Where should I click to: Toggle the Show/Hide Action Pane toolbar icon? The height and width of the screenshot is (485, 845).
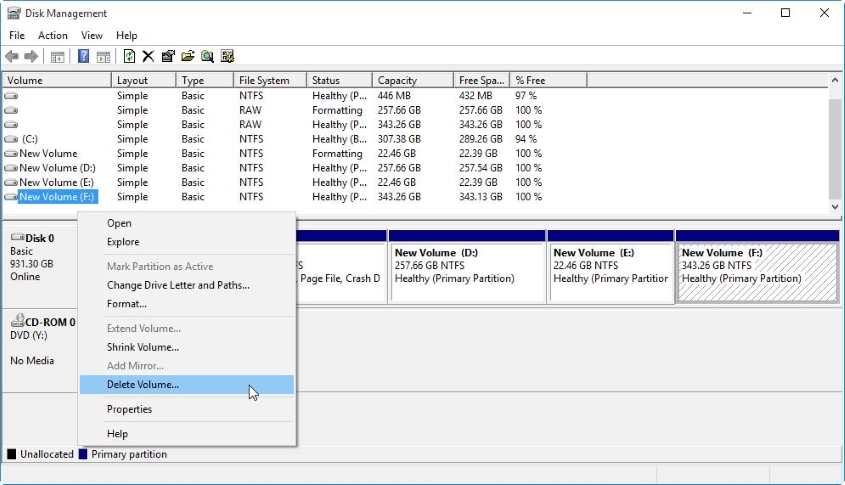(x=103, y=56)
